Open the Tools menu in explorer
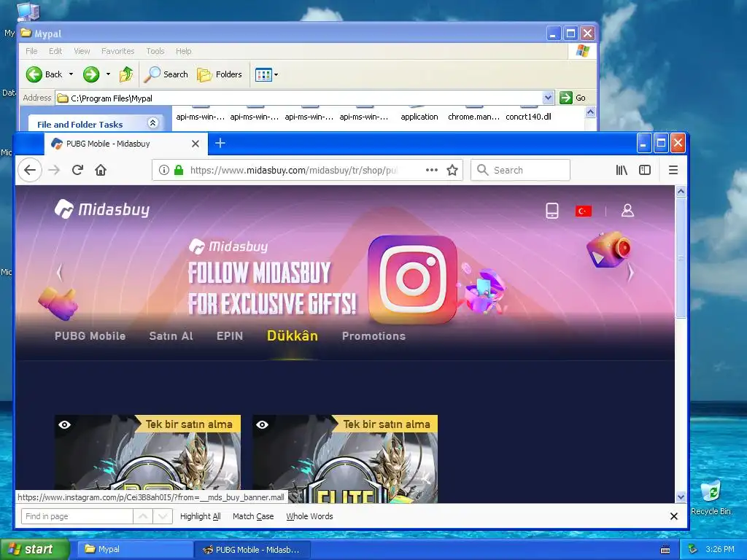The image size is (747, 560). pos(155,51)
